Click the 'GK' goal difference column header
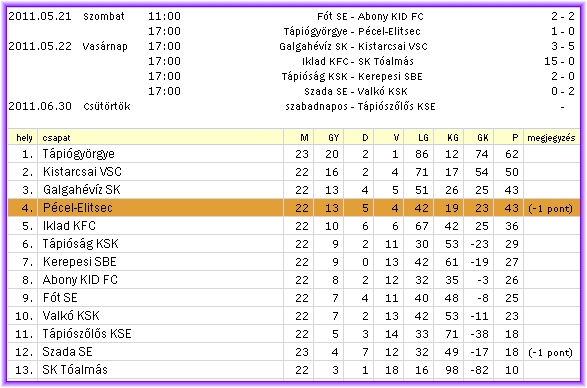Image resolution: width=587 pixels, height=388 pixels. [483, 137]
